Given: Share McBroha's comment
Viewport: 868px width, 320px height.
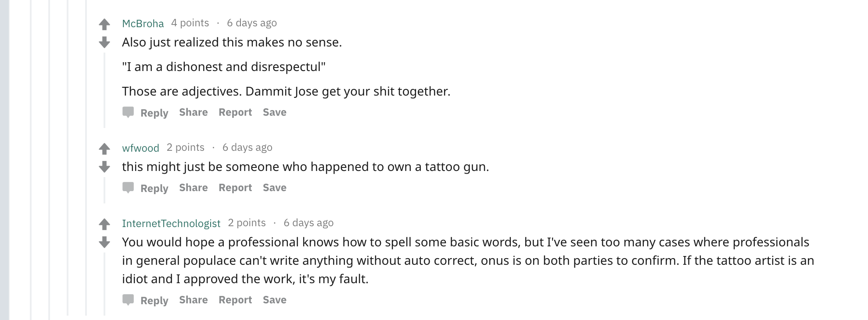Looking at the screenshot, I should click(x=194, y=112).
